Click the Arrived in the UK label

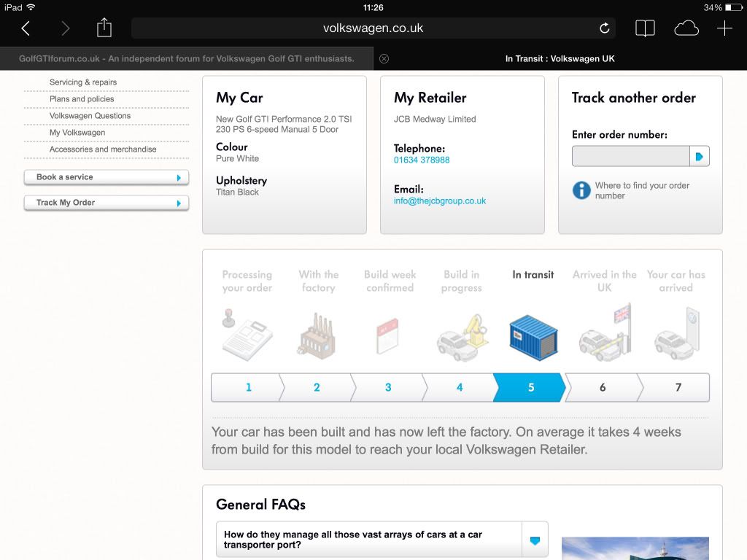pos(605,281)
